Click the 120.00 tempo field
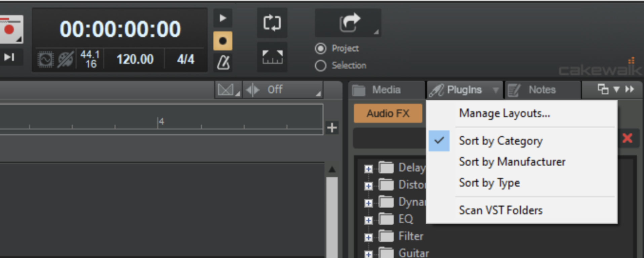The height and width of the screenshot is (258, 644). click(135, 59)
